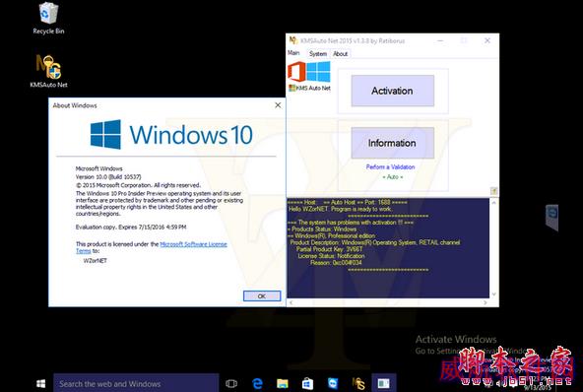Launch Microsoft Edge from the taskbar

click(x=257, y=383)
